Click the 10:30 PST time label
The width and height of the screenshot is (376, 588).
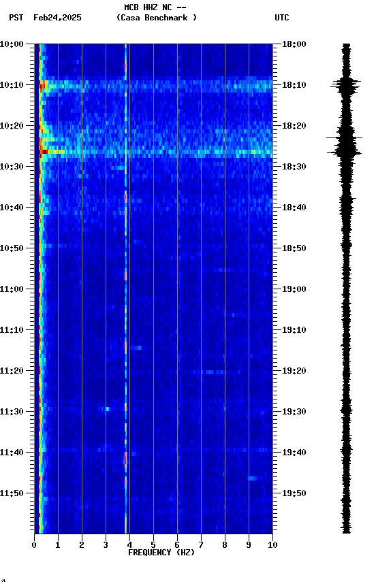point(12,167)
